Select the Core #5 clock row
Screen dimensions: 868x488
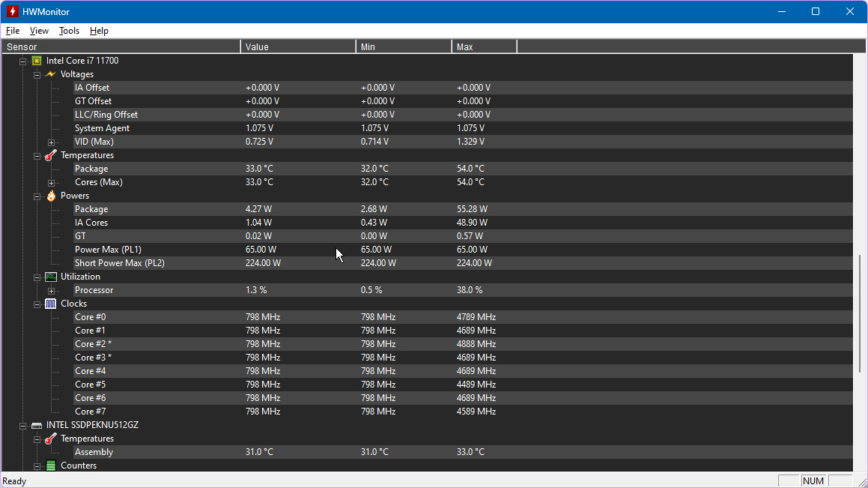click(464, 385)
